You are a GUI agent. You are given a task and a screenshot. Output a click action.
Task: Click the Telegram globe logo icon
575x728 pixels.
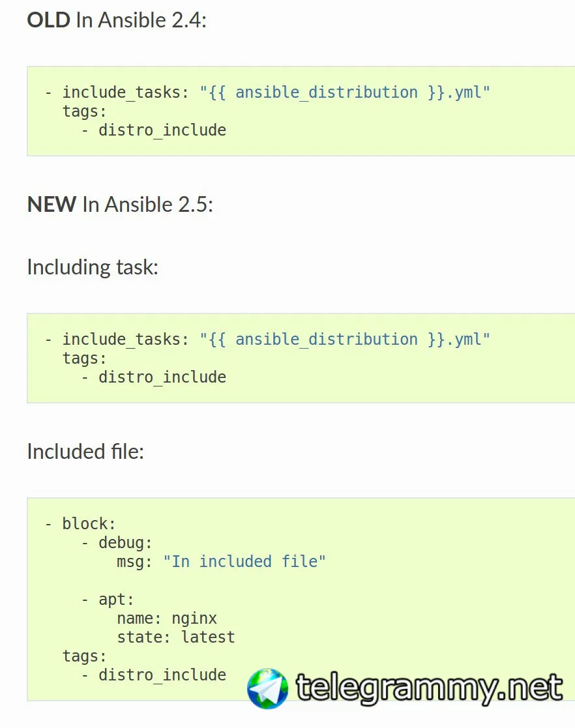click(x=267, y=688)
